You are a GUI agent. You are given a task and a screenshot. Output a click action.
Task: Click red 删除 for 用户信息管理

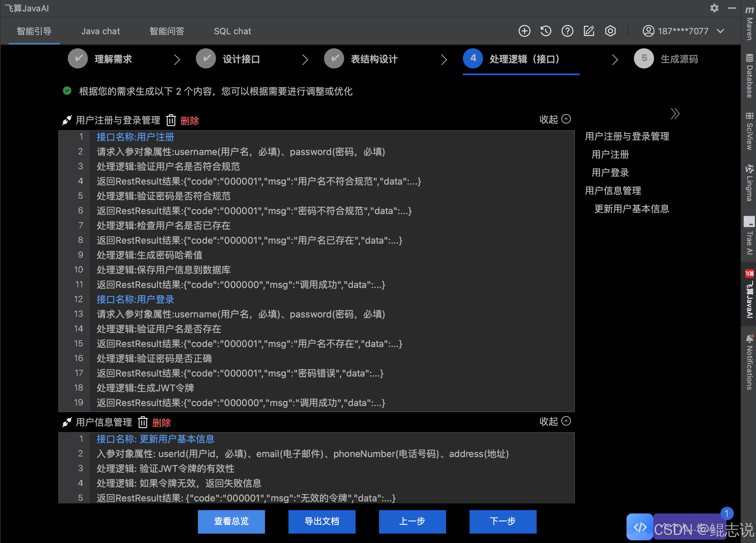pyautogui.click(x=161, y=423)
